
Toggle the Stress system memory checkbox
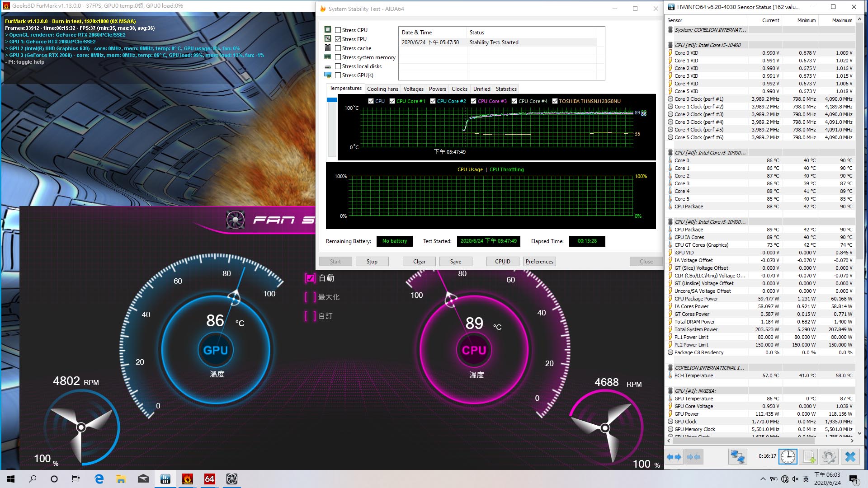point(337,56)
